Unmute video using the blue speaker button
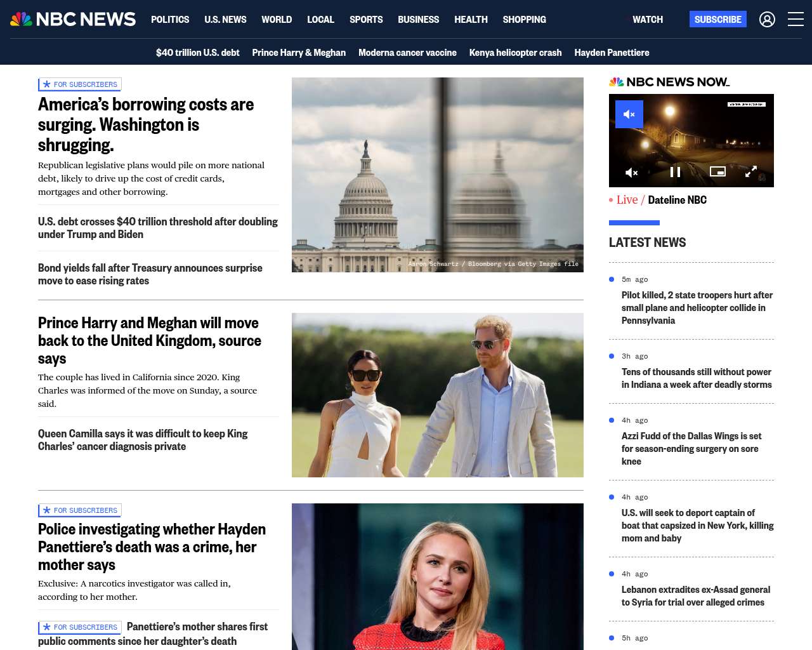812x650 pixels. click(629, 114)
